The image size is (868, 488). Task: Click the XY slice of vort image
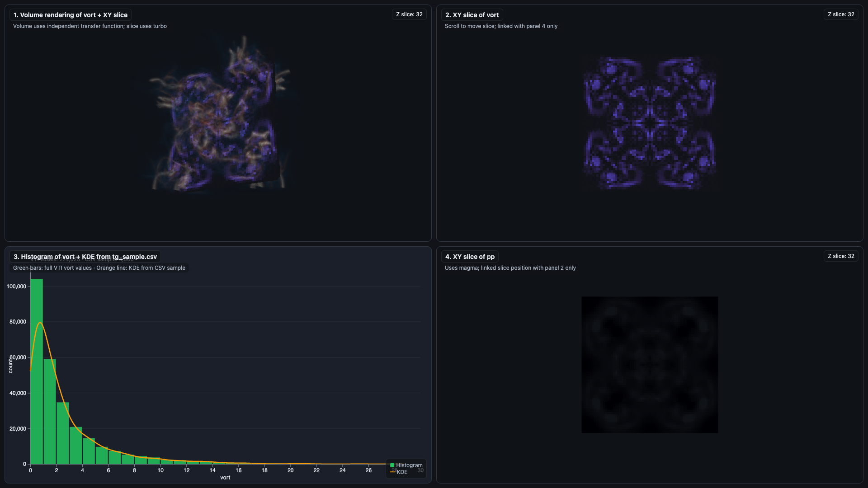click(x=650, y=123)
